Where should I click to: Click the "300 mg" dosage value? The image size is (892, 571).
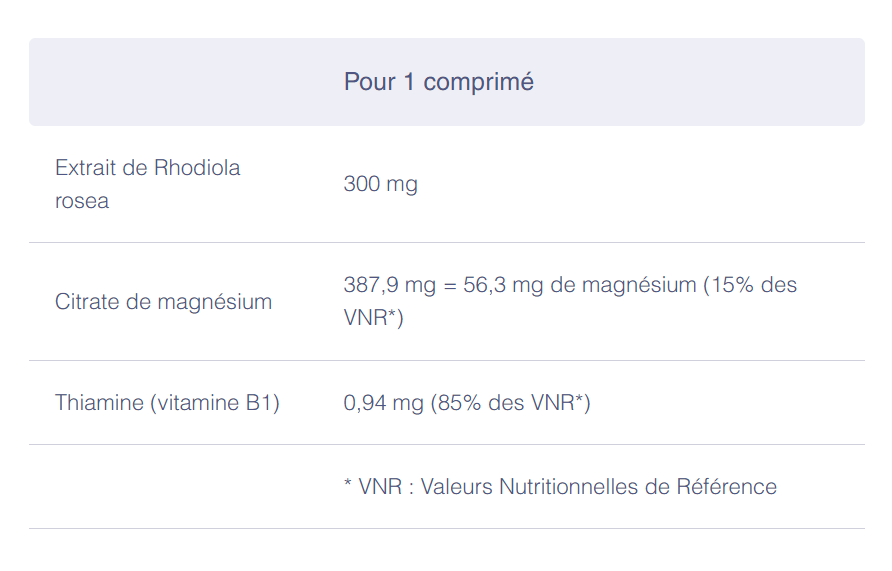click(380, 184)
